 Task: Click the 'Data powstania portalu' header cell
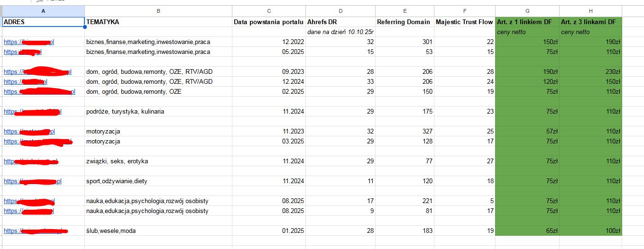tap(268, 22)
